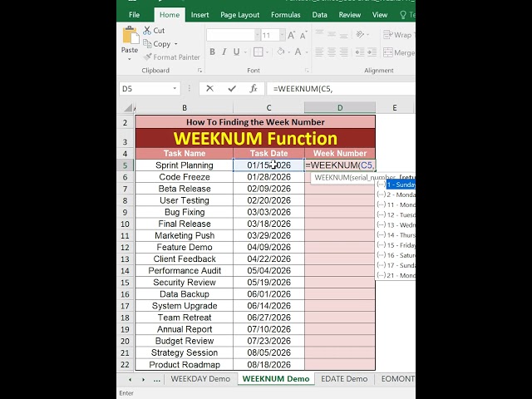Open Insert Function fx dialog
Screen dimensions: 532x399
click(x=253, y=89)
